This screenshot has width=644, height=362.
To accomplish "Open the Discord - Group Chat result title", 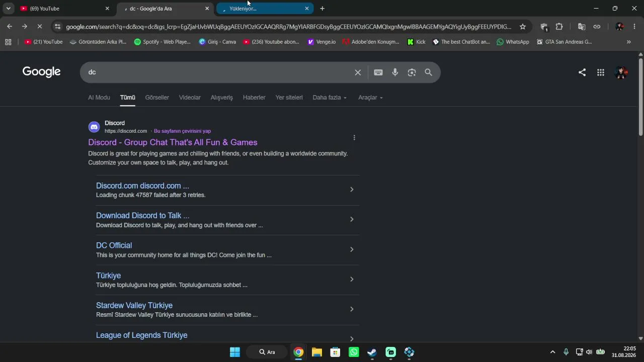I will pos(173,142).
